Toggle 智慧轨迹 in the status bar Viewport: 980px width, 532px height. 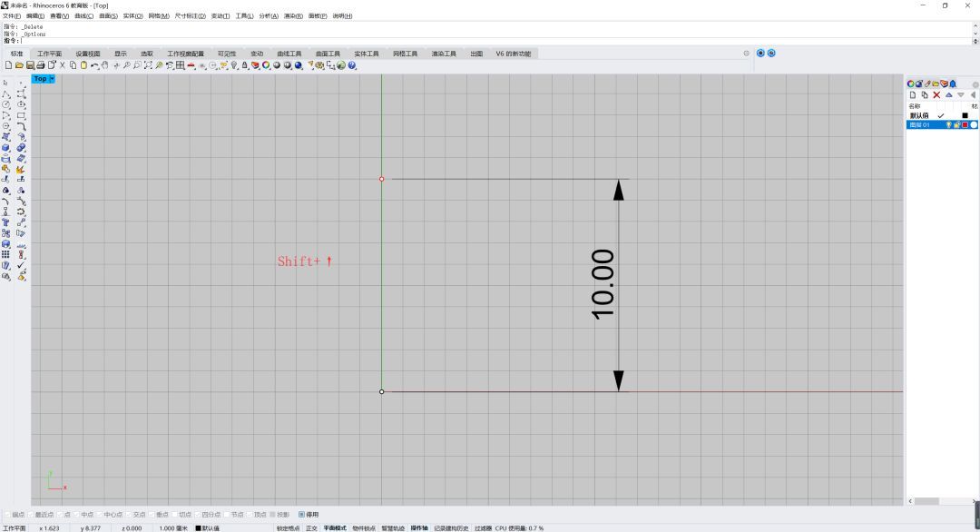[393, 528]
